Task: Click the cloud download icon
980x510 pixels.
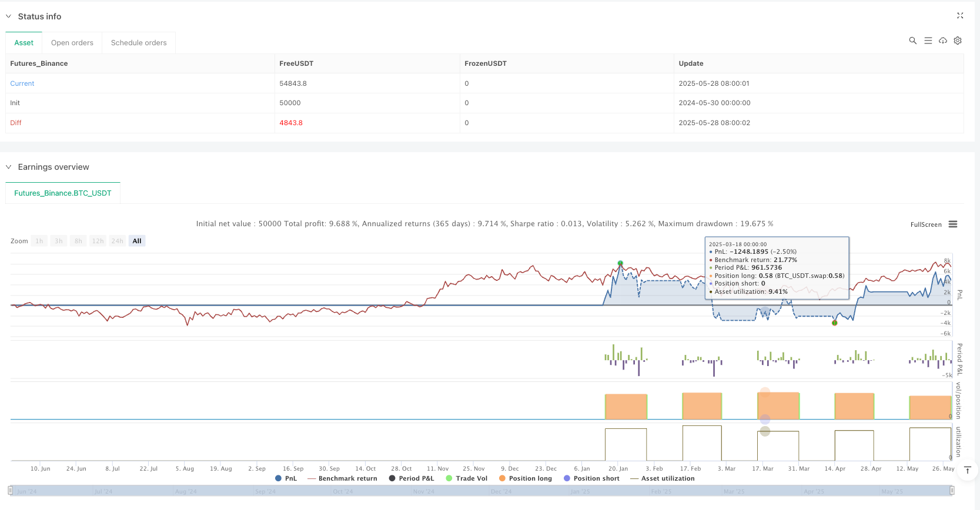Action: [x=942, y=41]
